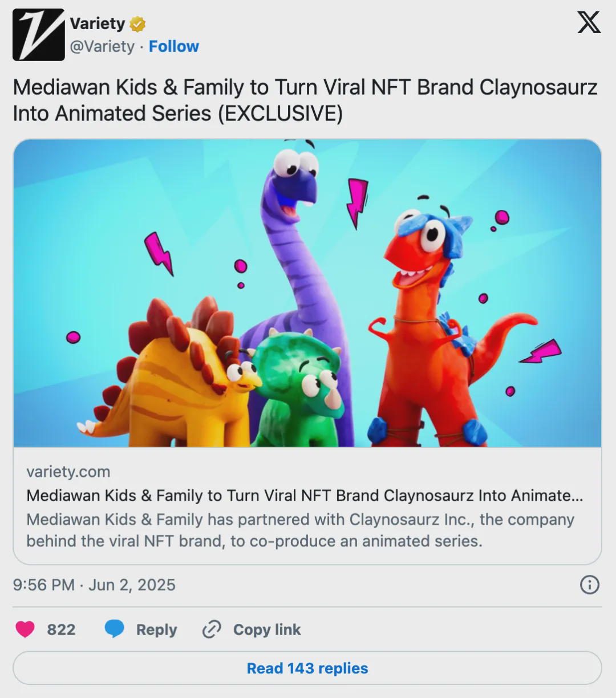The image size is (616, 698).
Task: Select the Copy link text
Action: [266, 630]
